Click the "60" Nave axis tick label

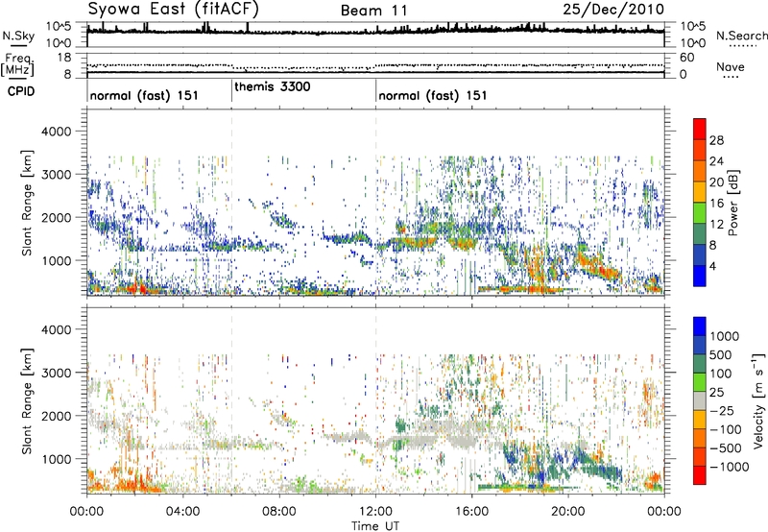pyautogui.click(x=686, y=58)
